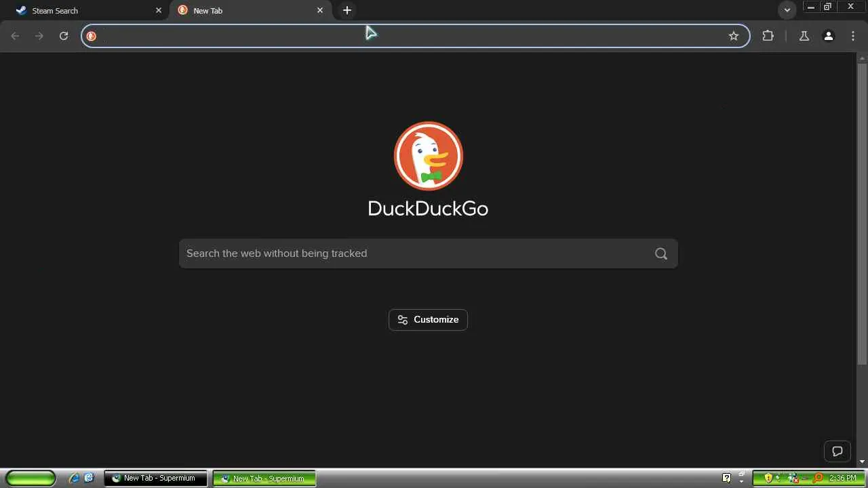Open a new tab with the plus button
The width and height of the screenshot is (868, 488).
point(347,10)
